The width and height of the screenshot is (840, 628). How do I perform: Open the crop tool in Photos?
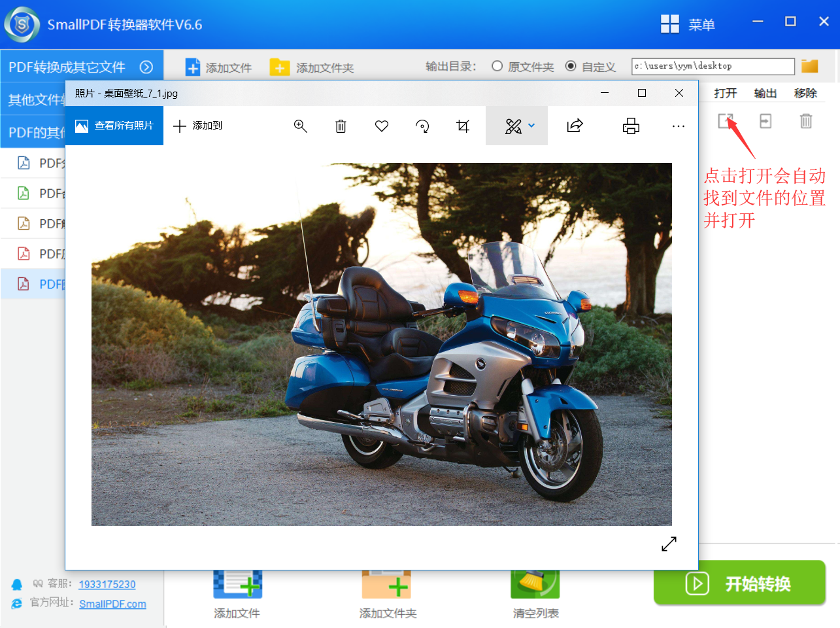tap(463, 126)
